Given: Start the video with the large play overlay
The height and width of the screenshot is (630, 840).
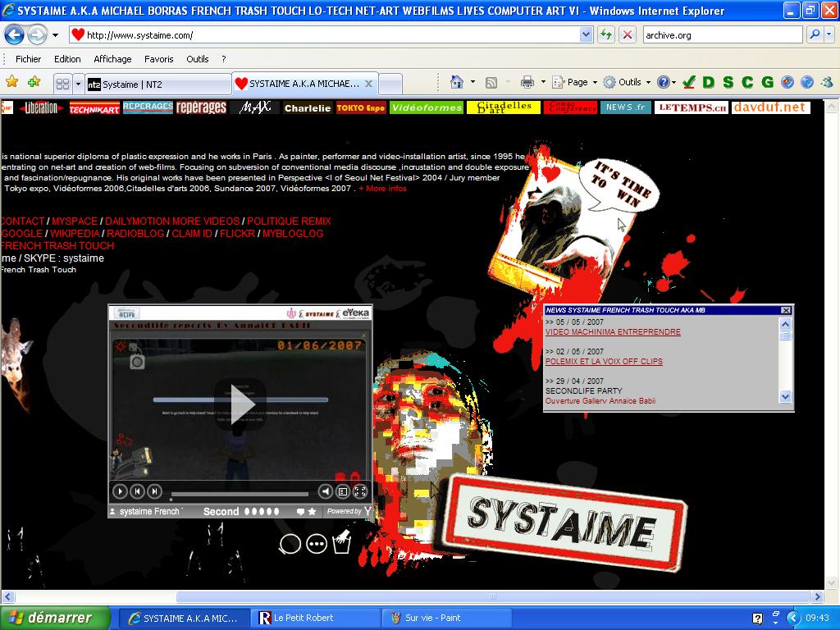Looking at the screenshot, I should 240,404.
